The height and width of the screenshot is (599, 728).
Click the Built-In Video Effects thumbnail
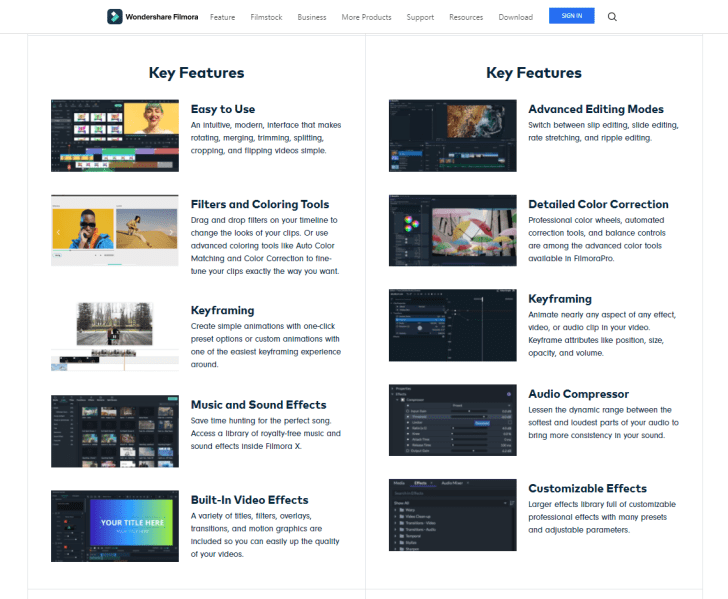[114, 525]
